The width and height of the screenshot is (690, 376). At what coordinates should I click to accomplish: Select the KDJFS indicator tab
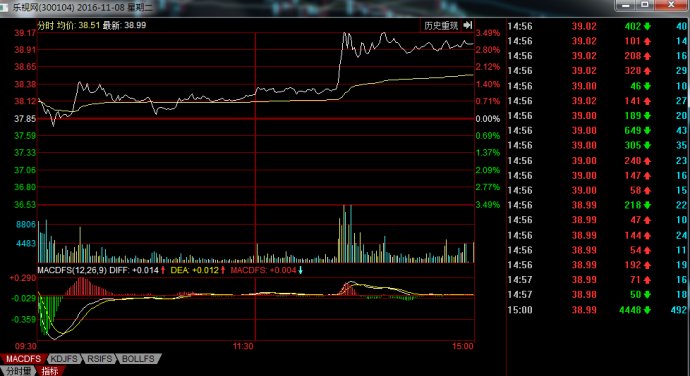click(64, 359)
